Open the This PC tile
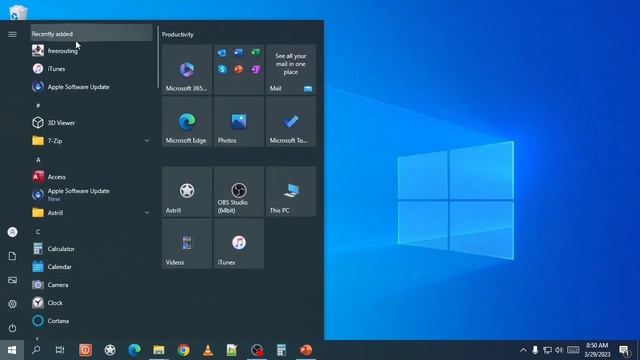Image resolution: width=640 pixels, height=360 pixels. [x=291, y=191]
